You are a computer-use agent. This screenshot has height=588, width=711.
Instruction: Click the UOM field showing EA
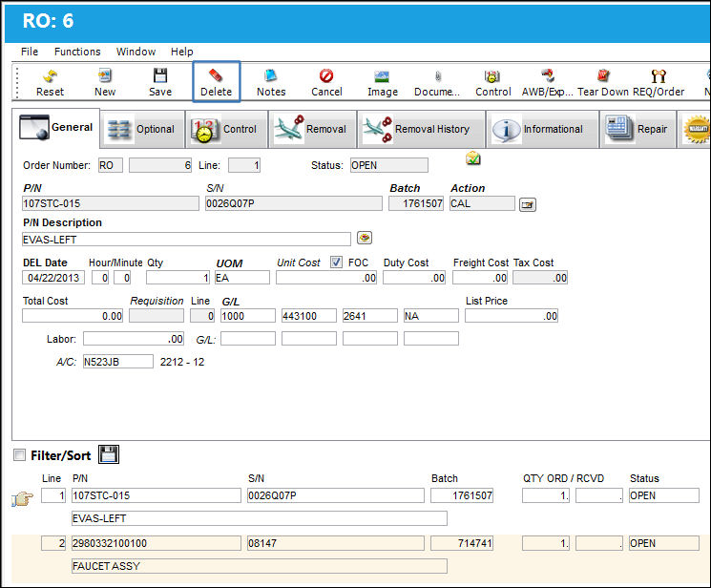coord(242,278)
